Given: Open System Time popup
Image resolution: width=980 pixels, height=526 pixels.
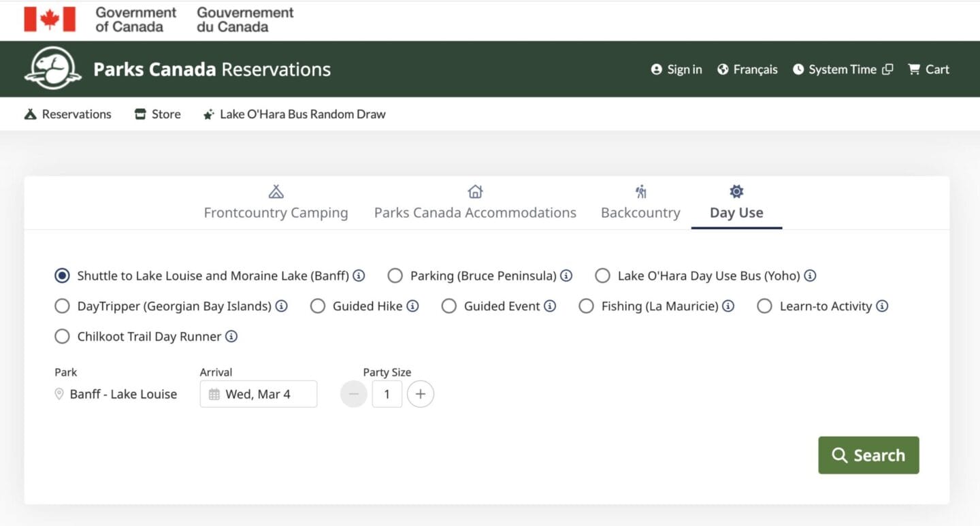Looking at the screenshot, I should [843, 69].
